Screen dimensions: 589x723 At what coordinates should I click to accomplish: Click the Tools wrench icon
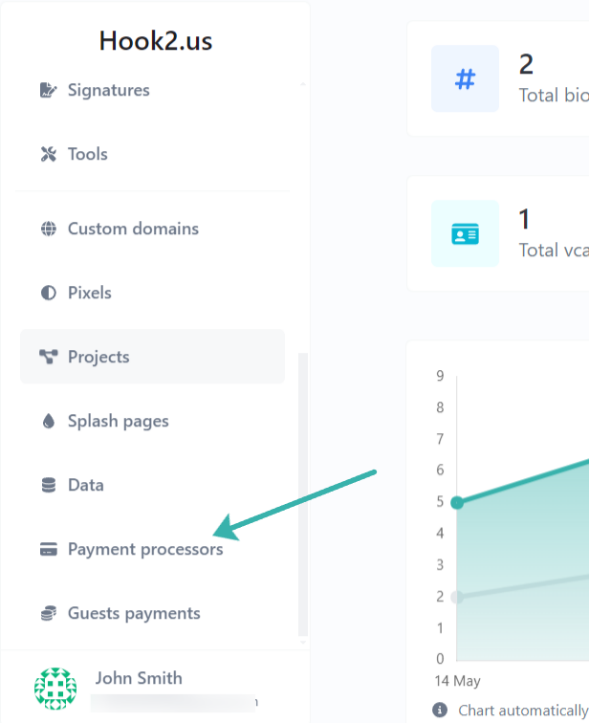coord(48,154)
